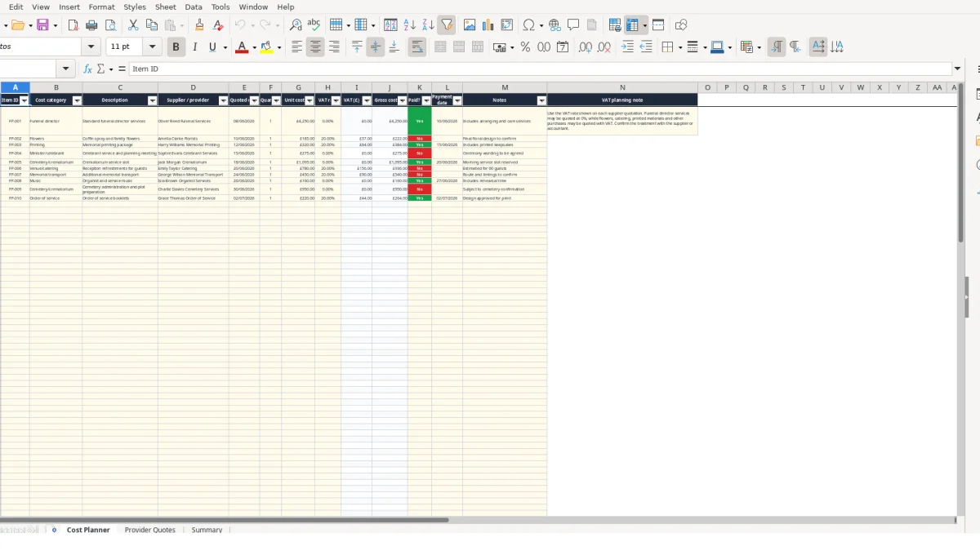The height and width of the screenshot is (551, 980).
Task: Open the Help menu
Action: click(286, 7)
